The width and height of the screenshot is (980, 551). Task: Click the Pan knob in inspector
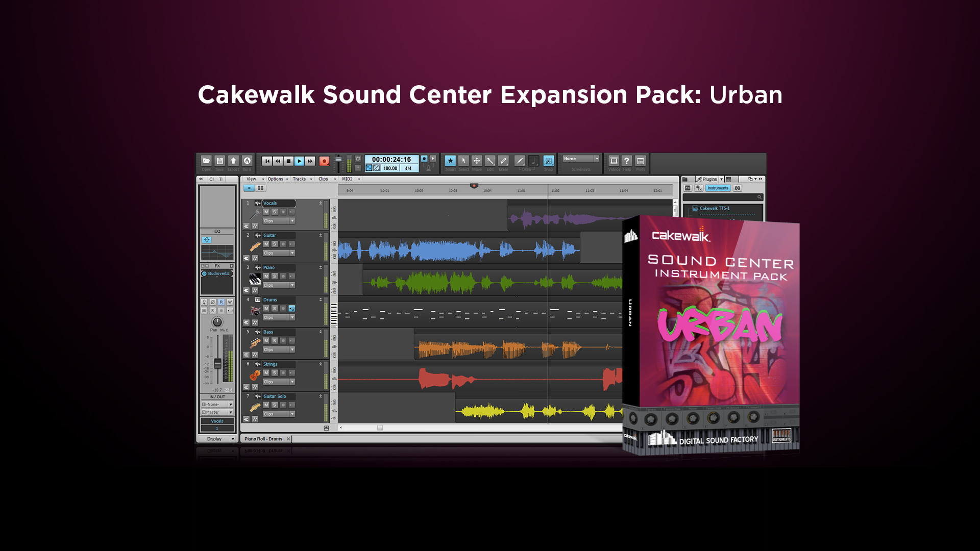217,322
